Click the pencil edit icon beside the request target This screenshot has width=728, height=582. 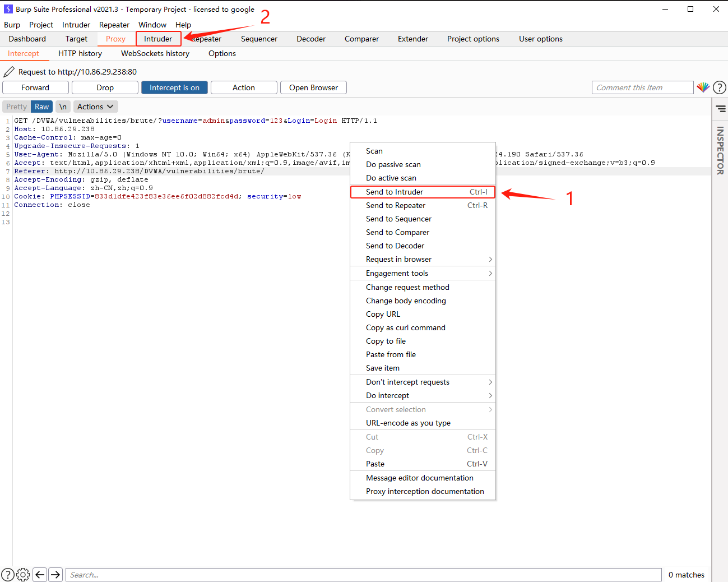(9, 72)
